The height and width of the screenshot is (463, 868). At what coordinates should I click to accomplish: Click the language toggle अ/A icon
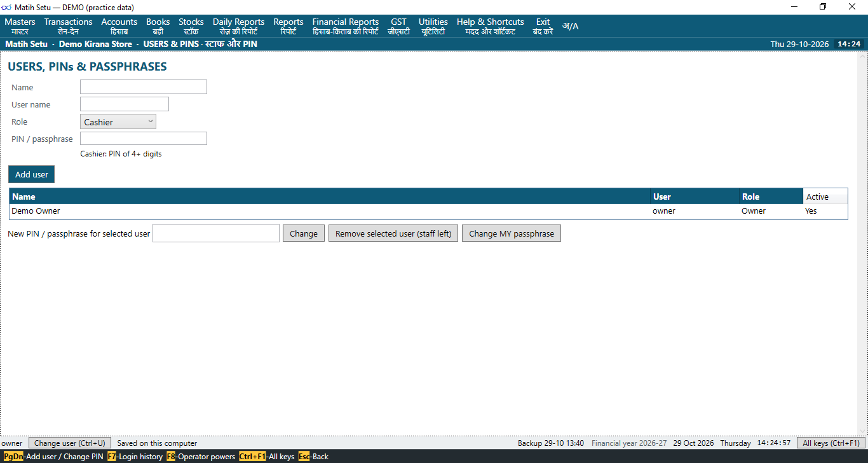570,26
